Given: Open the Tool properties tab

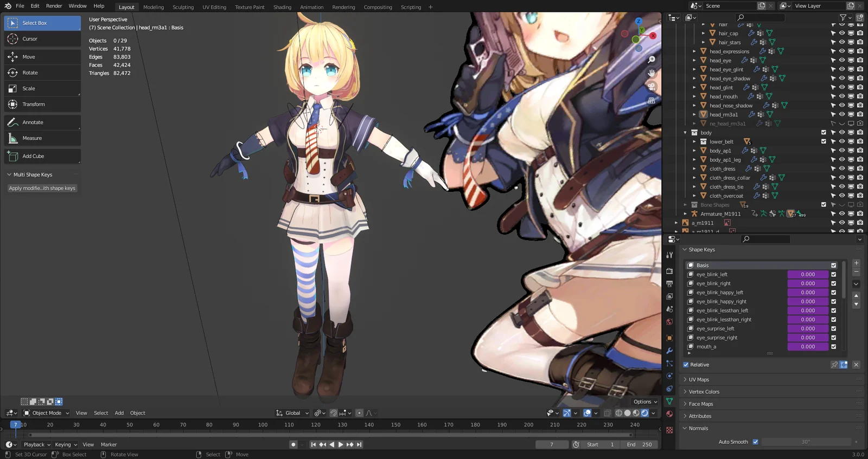Looking at the screenshot, I should tap(669, 255).
